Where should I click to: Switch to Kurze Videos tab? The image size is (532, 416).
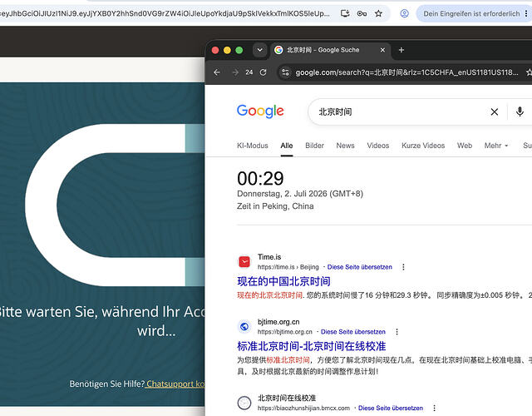(x=423, y=146)
